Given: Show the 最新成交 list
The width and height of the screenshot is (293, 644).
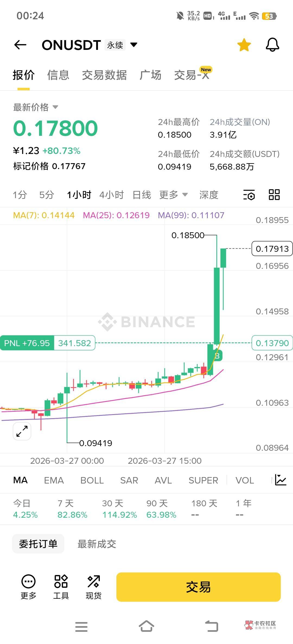Looking at the screenshot, I should (x=97, y=544).
